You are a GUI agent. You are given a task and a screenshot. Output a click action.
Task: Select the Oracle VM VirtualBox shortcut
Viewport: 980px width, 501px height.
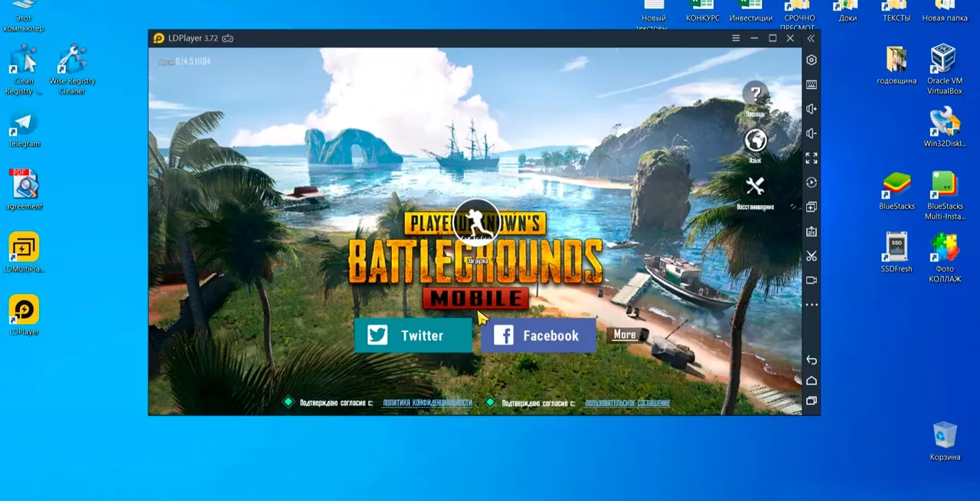point(944,69)
